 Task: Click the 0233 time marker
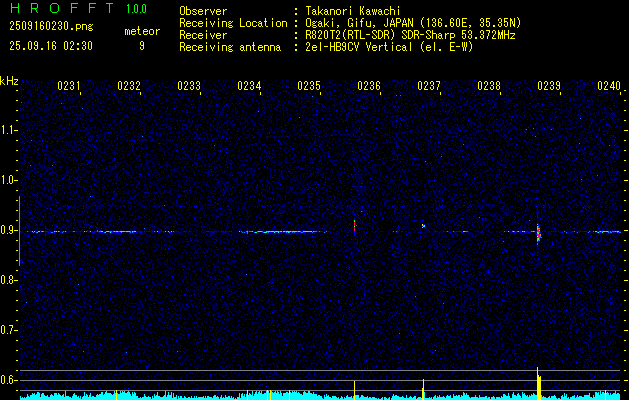click(x=189, y=86)
